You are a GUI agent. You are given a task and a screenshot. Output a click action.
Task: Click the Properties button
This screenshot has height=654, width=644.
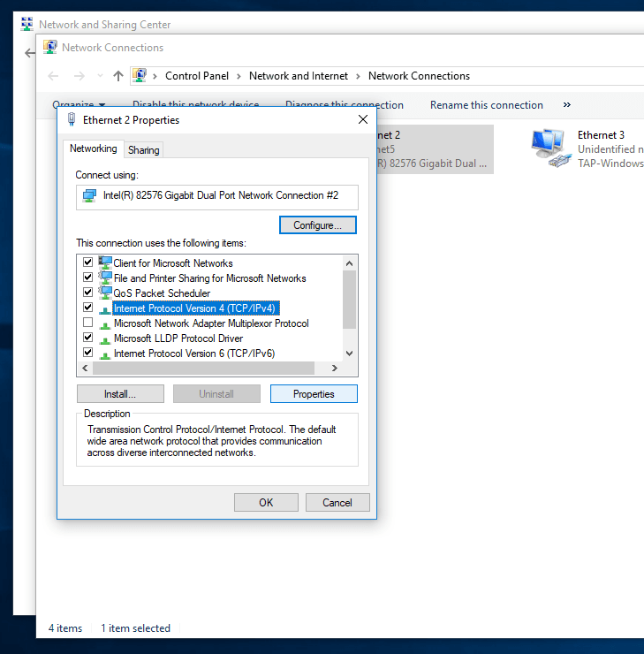tap(314, 394)
